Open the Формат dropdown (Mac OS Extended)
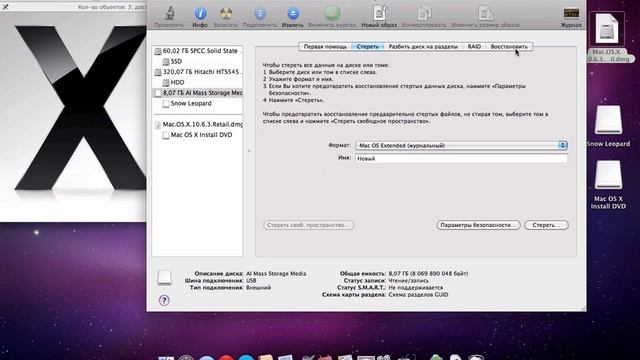Viewport: 640px width, 360px height. click(461, 145)
